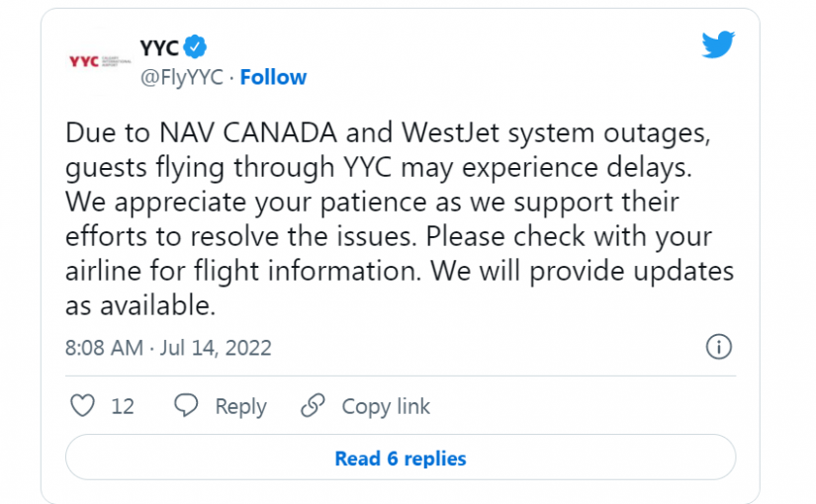
Task: Click the chain link icon
Action: (x=313, y=406)
